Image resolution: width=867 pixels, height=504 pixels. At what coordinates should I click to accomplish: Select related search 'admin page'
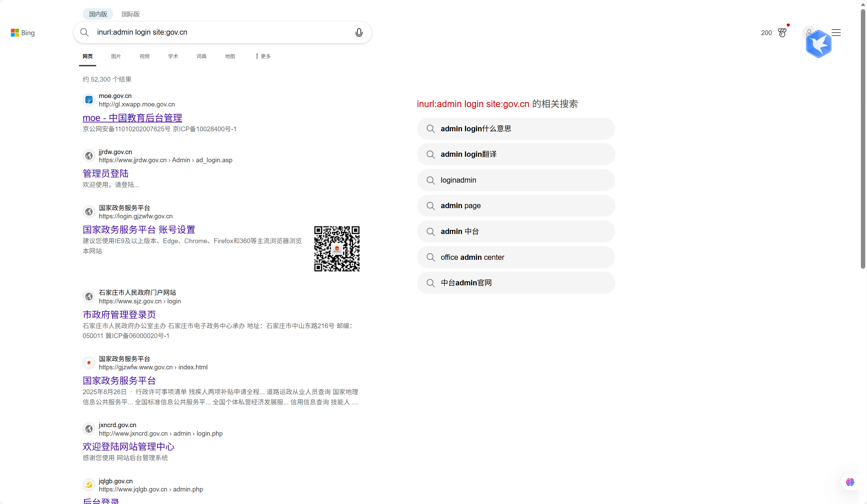(515, 206)
